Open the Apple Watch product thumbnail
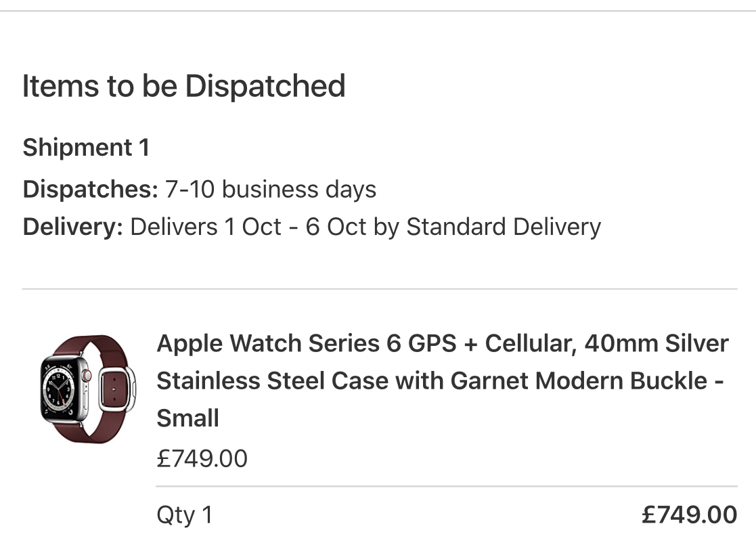 click(88, 389)
